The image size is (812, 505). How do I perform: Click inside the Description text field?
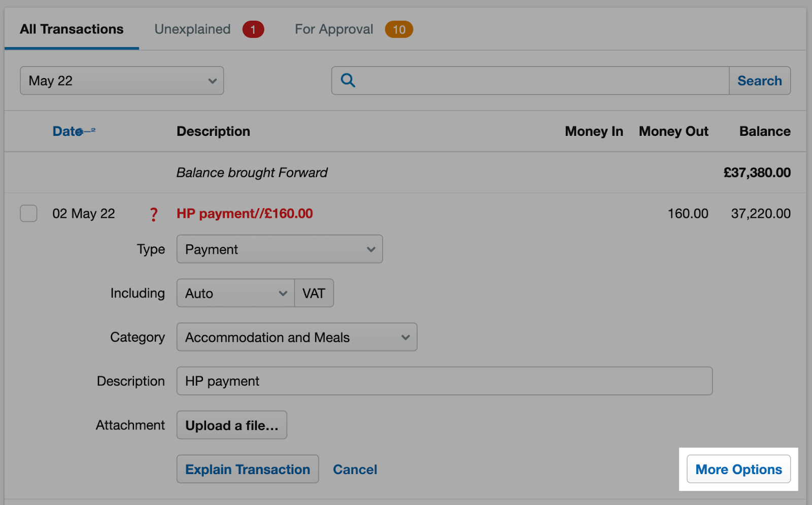tap(445, 381)
